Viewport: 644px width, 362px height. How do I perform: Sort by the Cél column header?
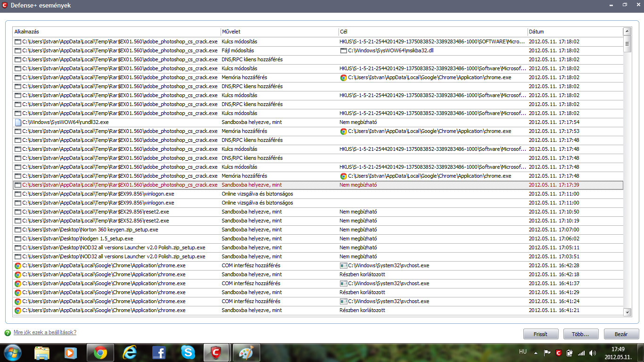[433, 32]
